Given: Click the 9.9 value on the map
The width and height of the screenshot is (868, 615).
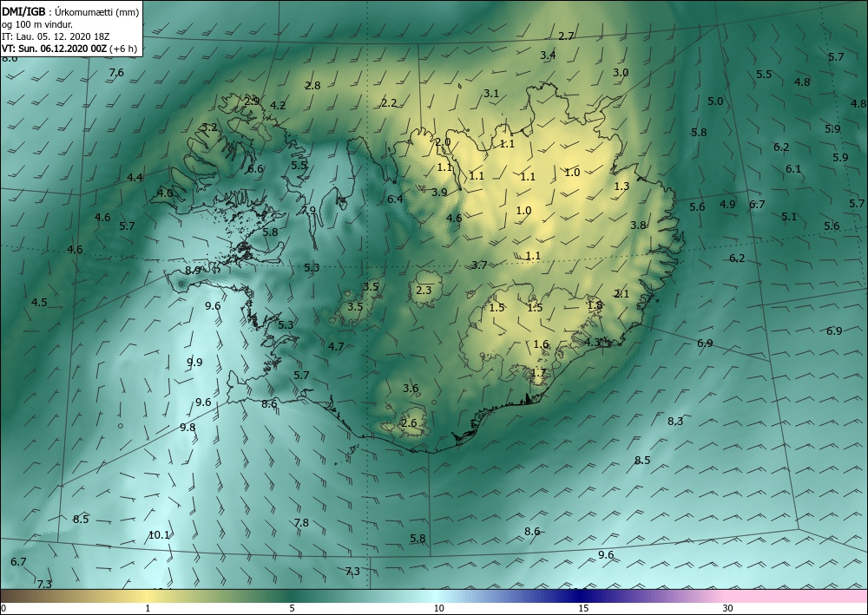Looking at the screenshot, I should pos(194,363).
